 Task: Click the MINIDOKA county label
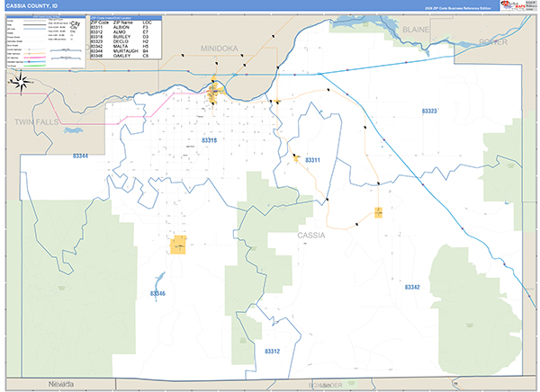pos(220,49)
